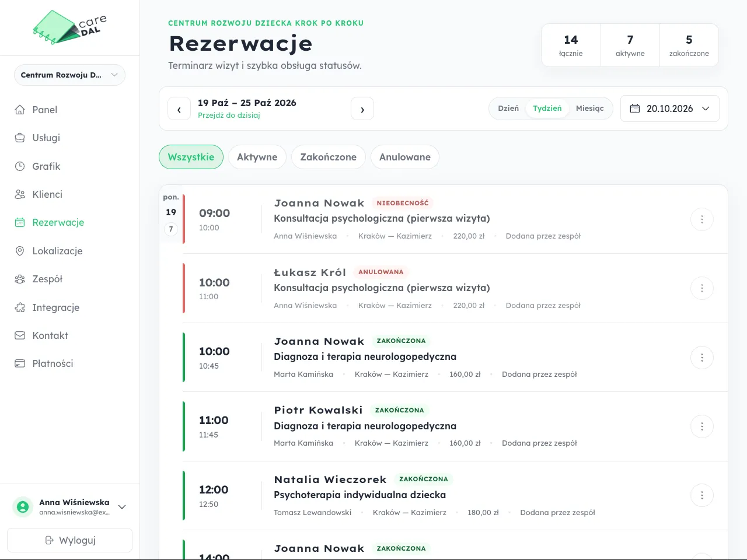Click the Klienci people icon

click(x=20, y=194)
